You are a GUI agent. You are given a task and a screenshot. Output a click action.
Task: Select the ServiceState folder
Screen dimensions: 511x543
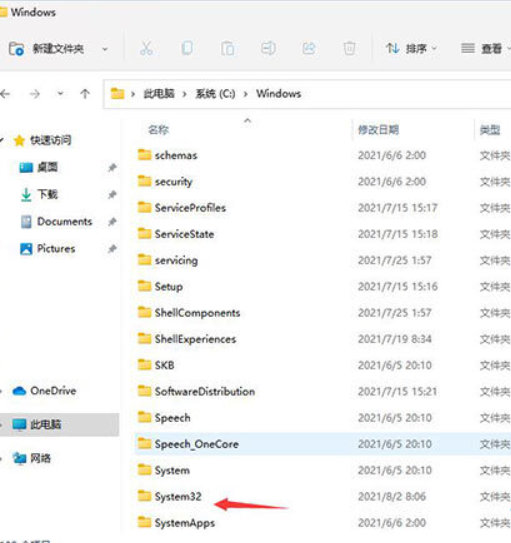pyautogui.click(x=184, y=234)
